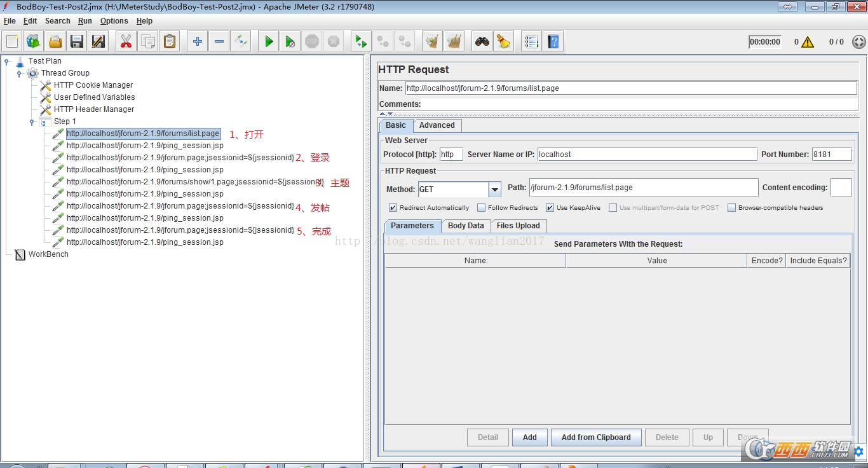Select the Parameters tab
The image size is (868, 468).
pos(412,226)
